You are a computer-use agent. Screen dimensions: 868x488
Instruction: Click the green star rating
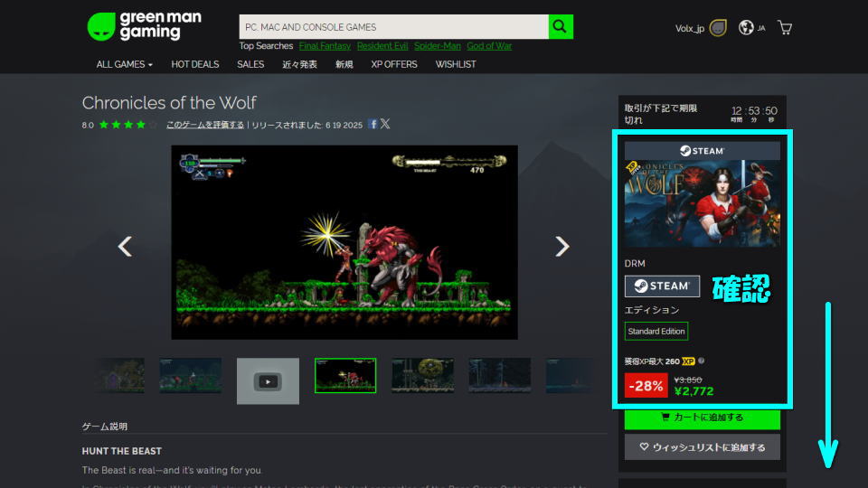click(127, 125)
